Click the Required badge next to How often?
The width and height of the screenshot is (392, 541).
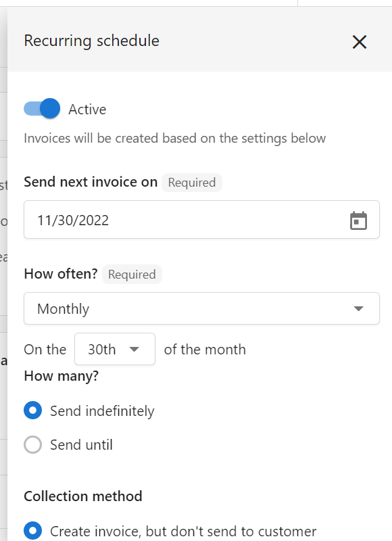tap(132, 275)
